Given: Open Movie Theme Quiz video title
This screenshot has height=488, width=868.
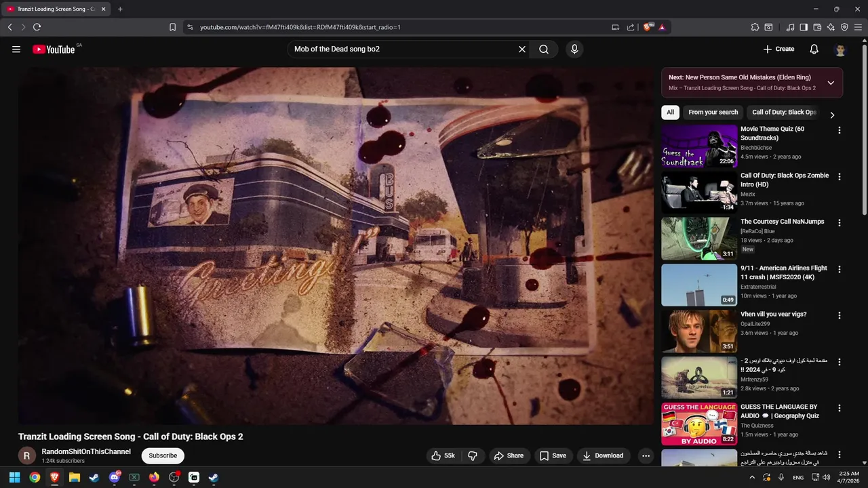Looking at the screenshot, I should pos(772,134).
